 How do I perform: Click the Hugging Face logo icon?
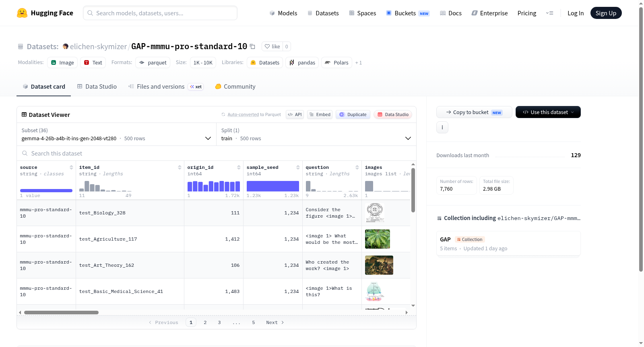[22, 13]
